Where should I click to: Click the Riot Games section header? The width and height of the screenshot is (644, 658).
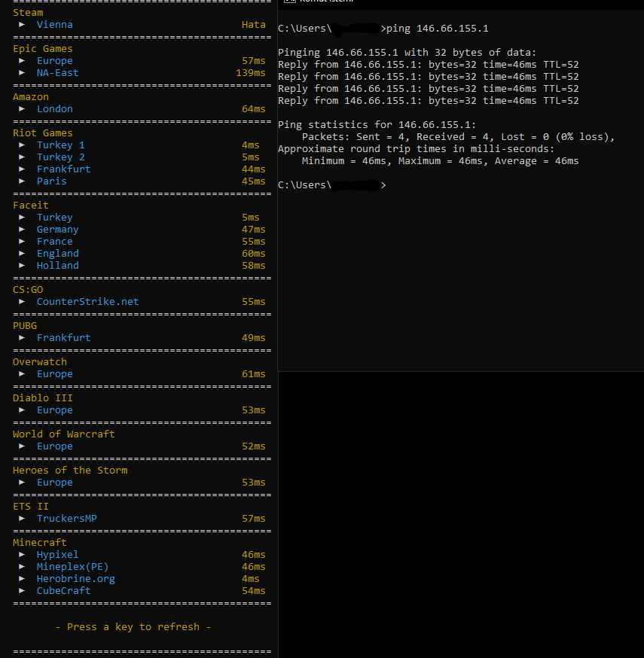(x=43, y=133)
